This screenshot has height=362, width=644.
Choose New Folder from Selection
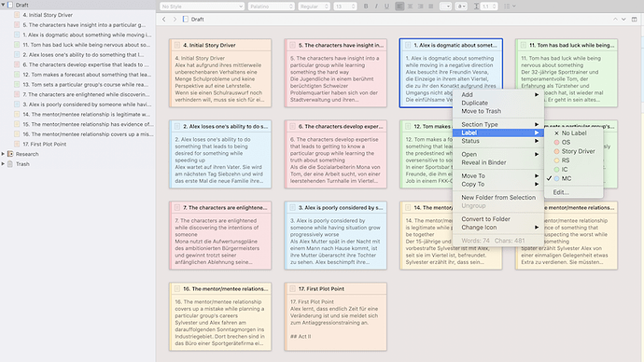497,198
